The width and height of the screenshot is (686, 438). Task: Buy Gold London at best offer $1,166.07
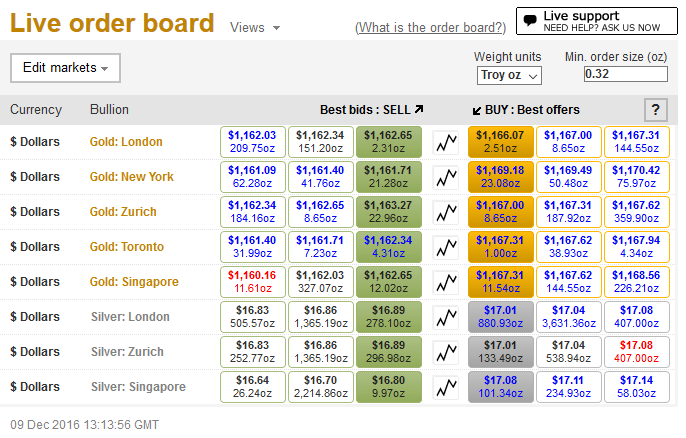pos(500,142)
